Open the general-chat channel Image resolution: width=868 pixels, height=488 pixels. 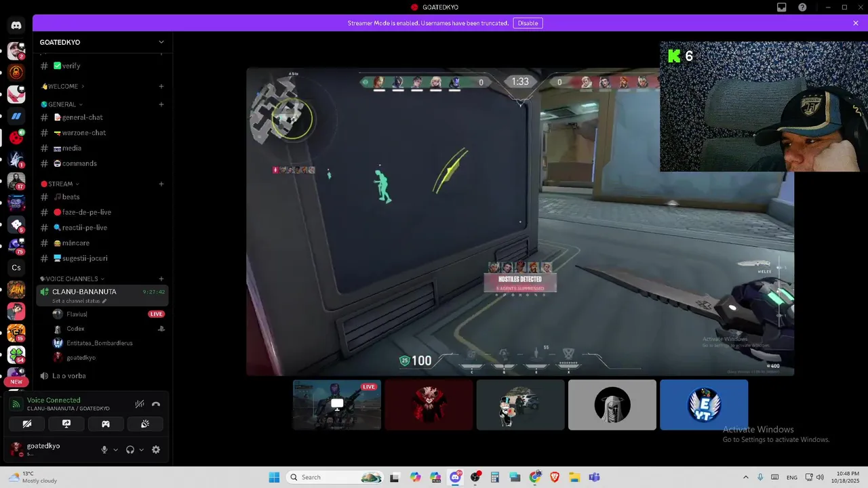pos(102,117)
